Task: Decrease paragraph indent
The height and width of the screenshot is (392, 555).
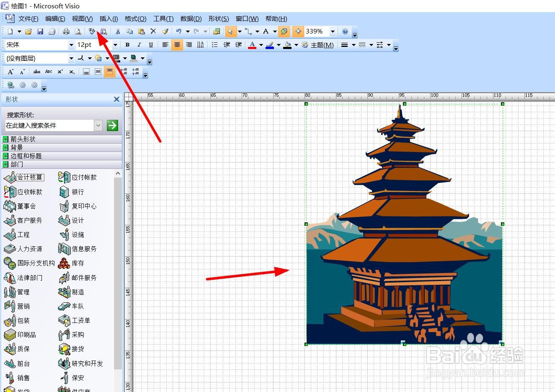Action: (x=227, y=45)
